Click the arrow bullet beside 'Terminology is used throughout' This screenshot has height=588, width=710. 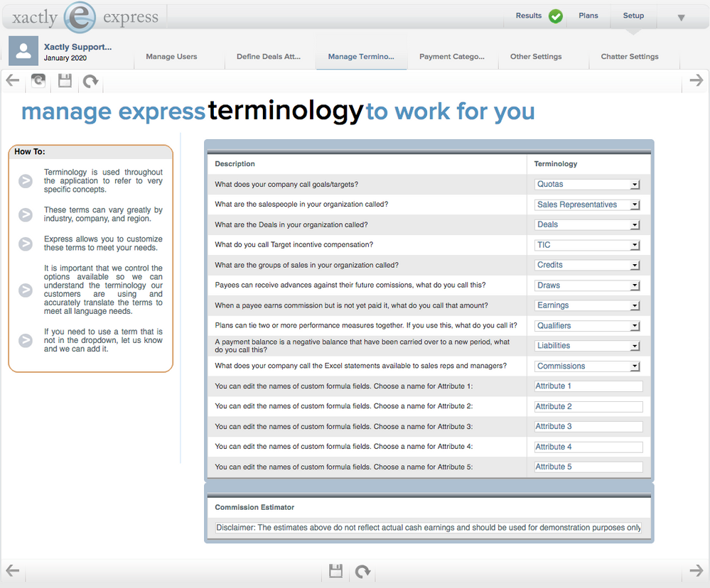click(26, 181)
